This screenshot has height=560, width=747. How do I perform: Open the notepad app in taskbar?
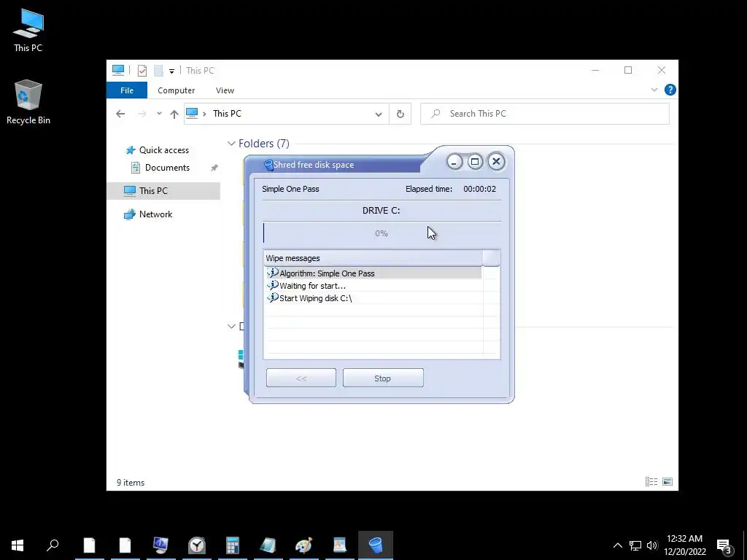coord(268,545)
